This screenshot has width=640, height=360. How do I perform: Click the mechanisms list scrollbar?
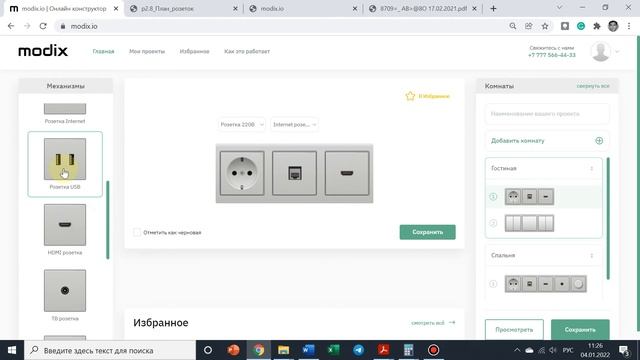coord(108,220)
